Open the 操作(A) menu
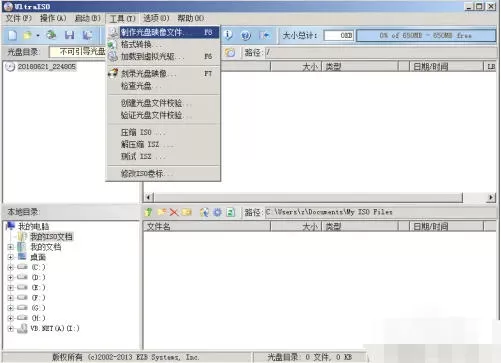 [53, 18]
